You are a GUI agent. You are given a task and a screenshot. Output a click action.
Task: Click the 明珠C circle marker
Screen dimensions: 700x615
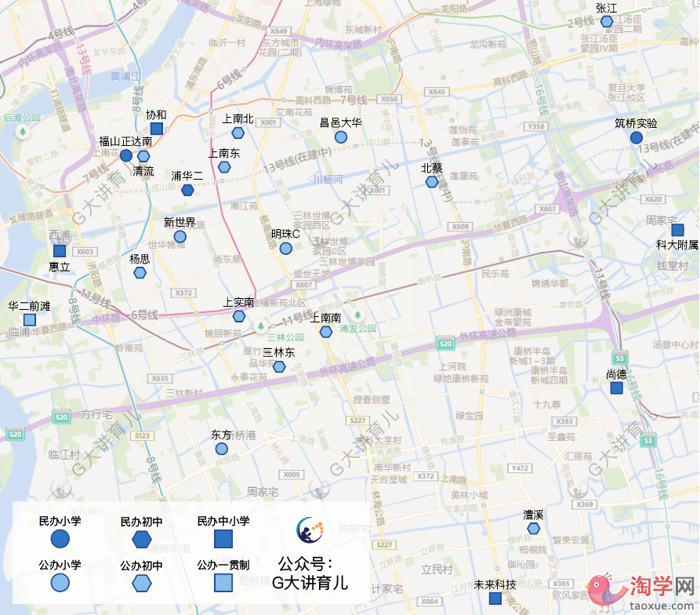point(285,249)
